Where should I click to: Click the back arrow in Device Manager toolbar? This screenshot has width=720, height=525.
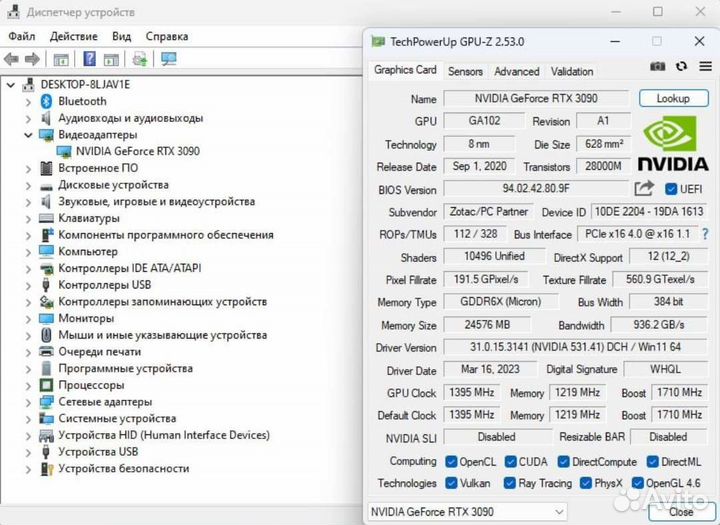coord(11,59)
